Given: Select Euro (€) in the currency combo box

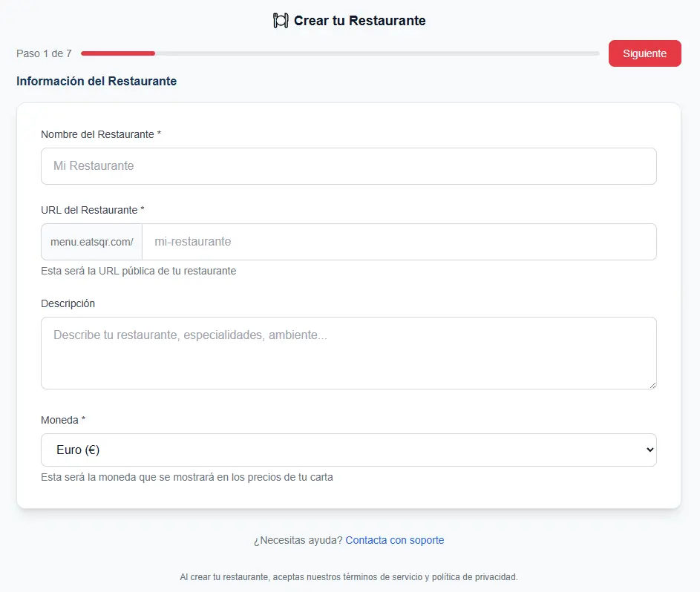Looking at the screenshot, I should 349,450.
